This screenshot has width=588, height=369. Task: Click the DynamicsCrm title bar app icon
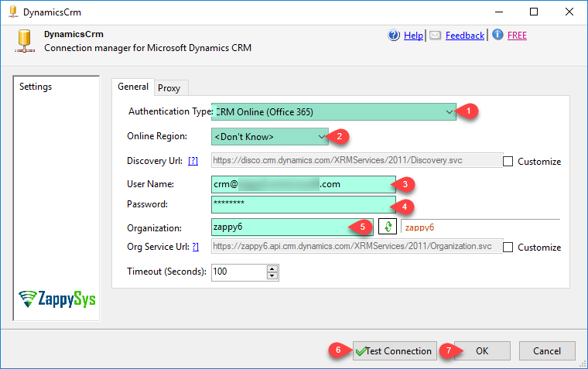[13, 12]
